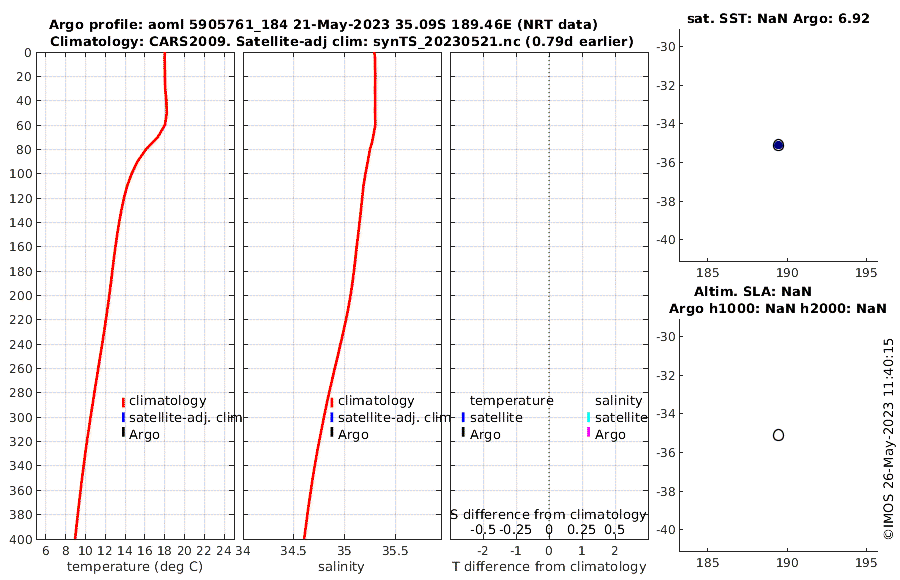Screen dimensions: 900x580
Task: Click black Argo marker in salinity panel legend
Action: 332,432
